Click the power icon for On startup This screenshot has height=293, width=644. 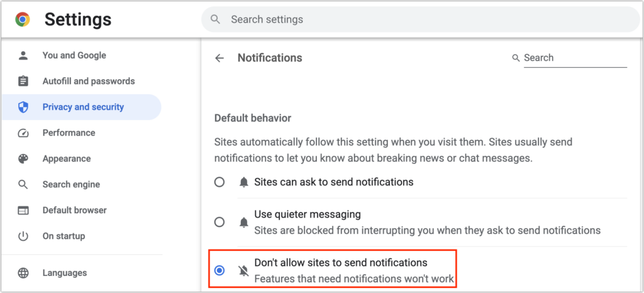(x=23, y=236)
